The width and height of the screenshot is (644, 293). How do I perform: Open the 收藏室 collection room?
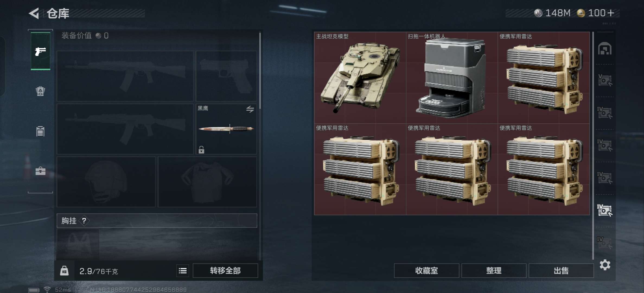coord(426,271)
